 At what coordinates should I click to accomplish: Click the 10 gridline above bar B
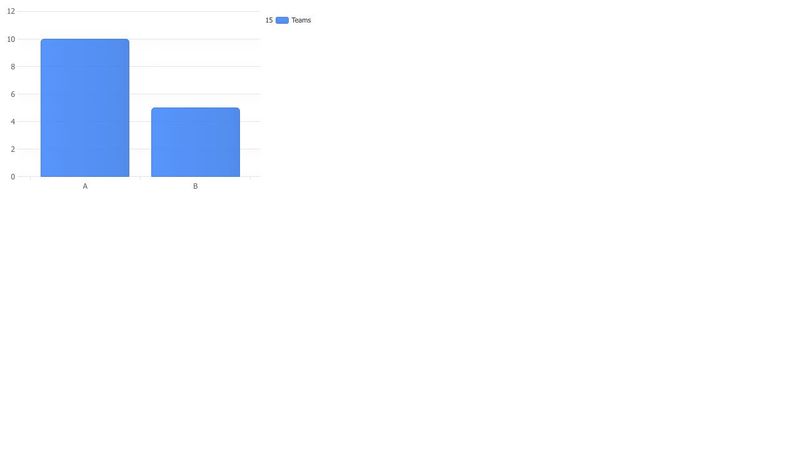point(195,39)
